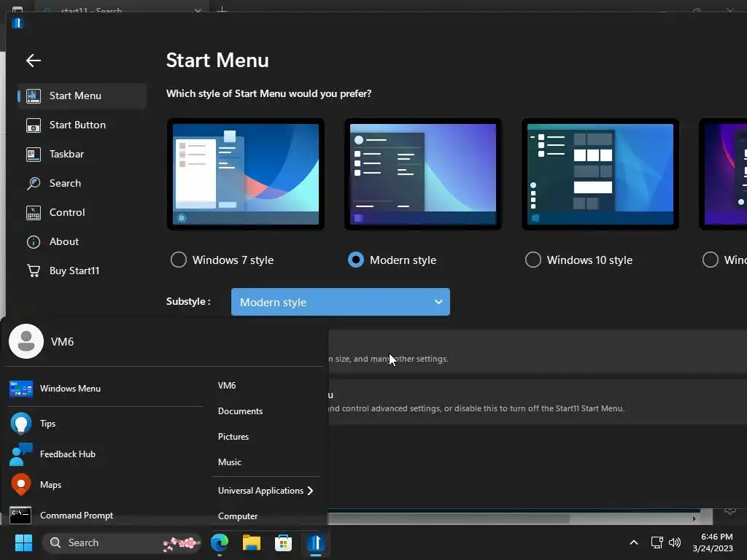This screenshot has width=747, height=560.
Task: Launch Feedback Hub
Action: click(x=106, y=454)
